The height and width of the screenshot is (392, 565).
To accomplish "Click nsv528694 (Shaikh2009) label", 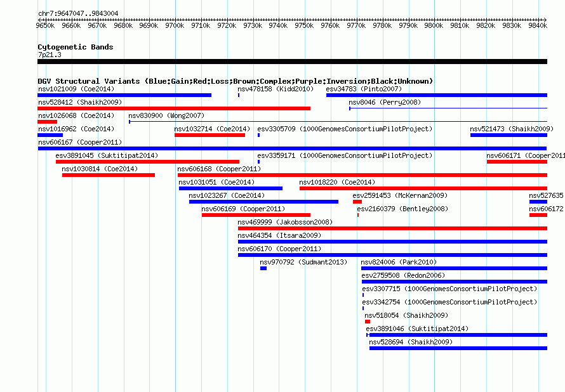I will click(x=411, y=342).
